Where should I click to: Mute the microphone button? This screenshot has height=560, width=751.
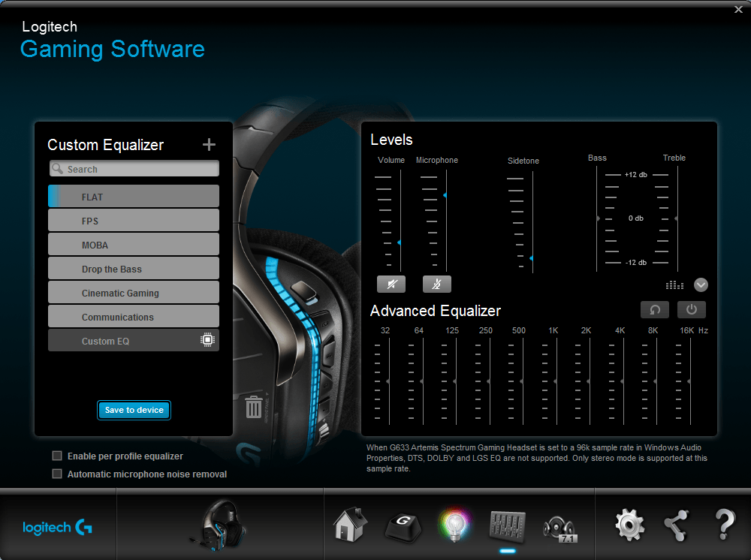coord(437,284)
